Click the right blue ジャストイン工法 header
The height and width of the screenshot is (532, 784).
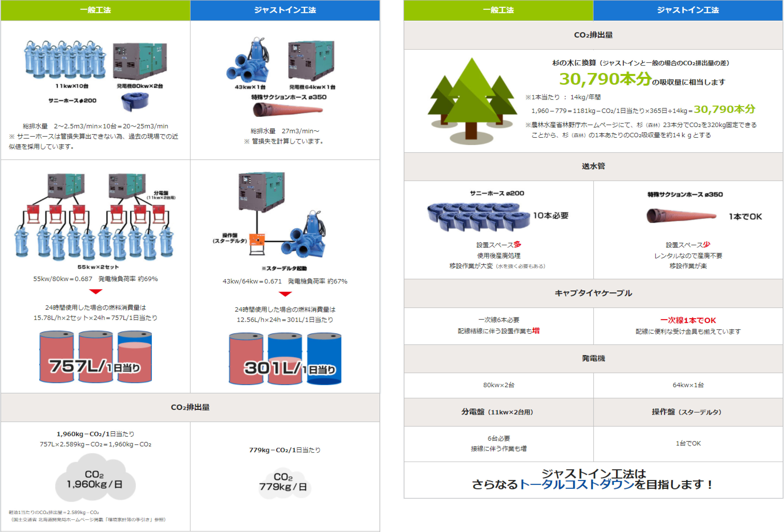point(688,10)
